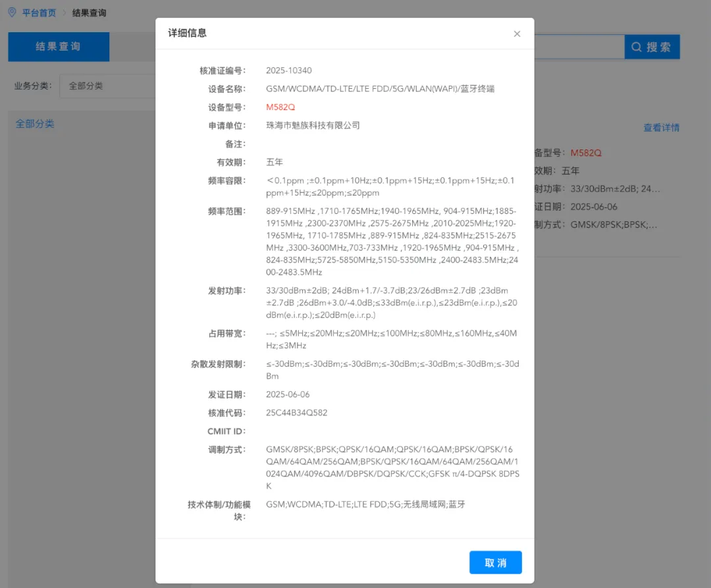Select the 结果查询 tab
Screen dimensions: 711x588
(59, 47)
